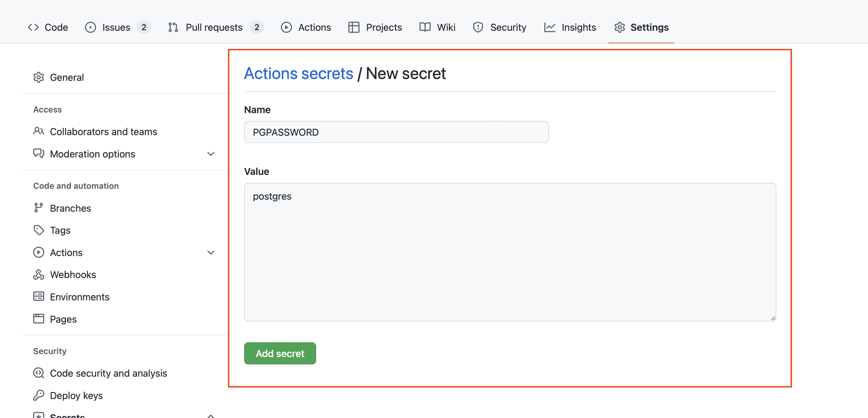
Task: Expand the Moderation options chevron
Action: point(211,154)
